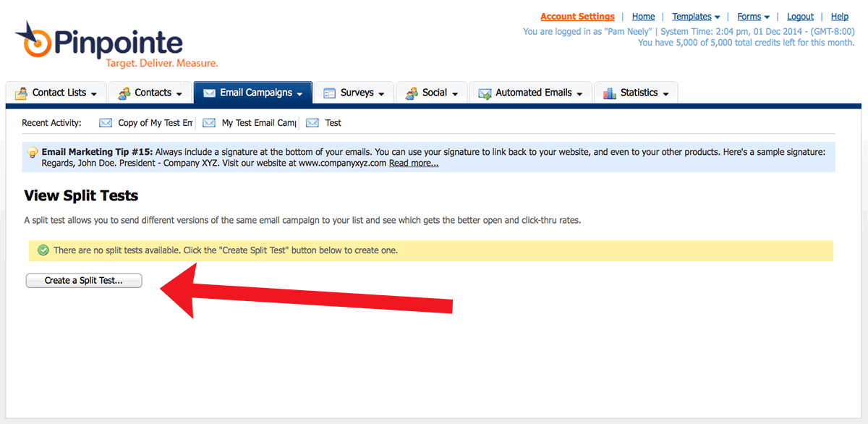Expand the Social dropdown arrow

[x=455, y=94]
